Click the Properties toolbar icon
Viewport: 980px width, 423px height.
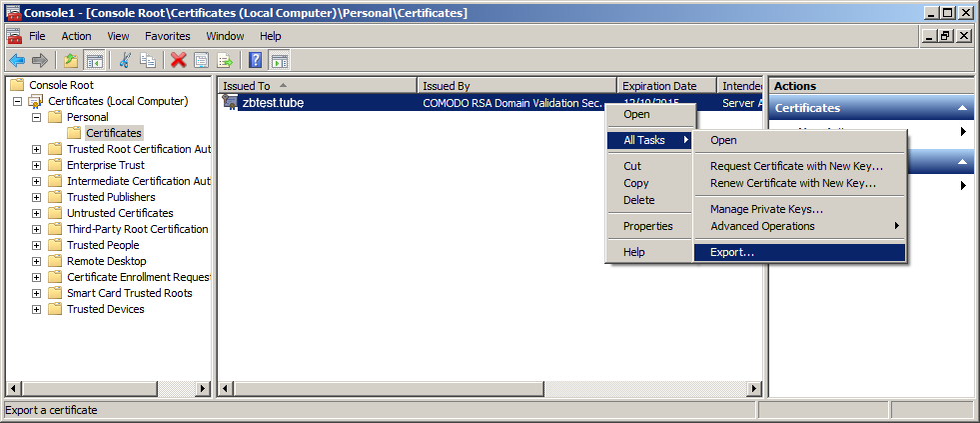[x=202, y=60]
